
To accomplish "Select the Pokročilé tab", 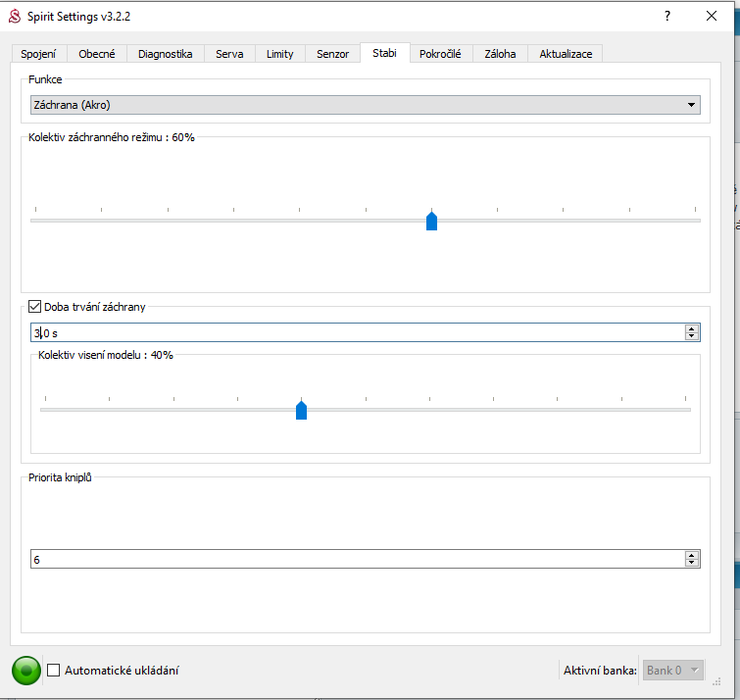I will (440, 54).
